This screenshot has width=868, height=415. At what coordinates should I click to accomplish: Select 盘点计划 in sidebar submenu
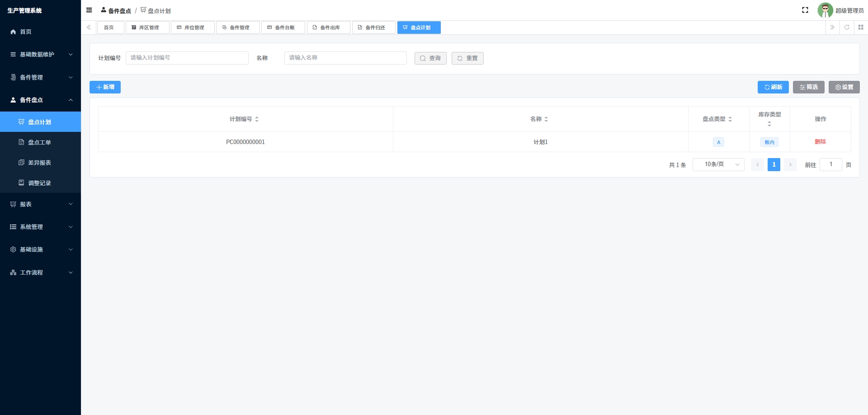coord(40,122)
